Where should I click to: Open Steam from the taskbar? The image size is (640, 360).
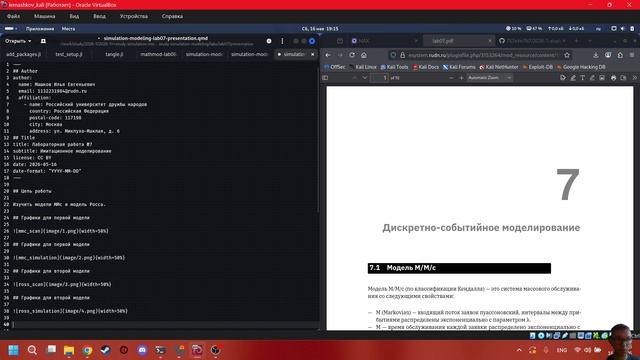pyautogui.click(x=105, y=350)
